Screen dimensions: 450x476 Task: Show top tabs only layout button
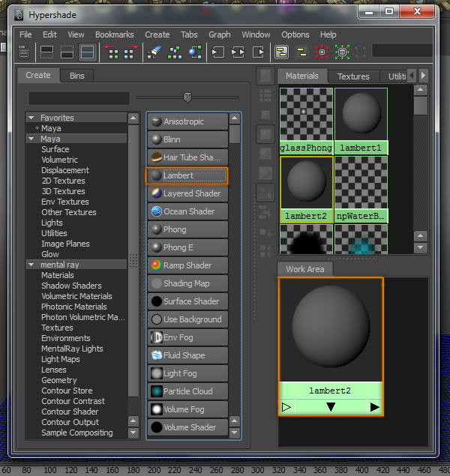point(46,52)
